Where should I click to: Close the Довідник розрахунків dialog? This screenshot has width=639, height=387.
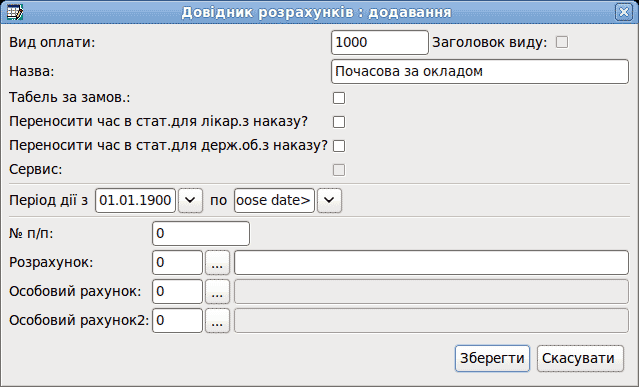624,12
